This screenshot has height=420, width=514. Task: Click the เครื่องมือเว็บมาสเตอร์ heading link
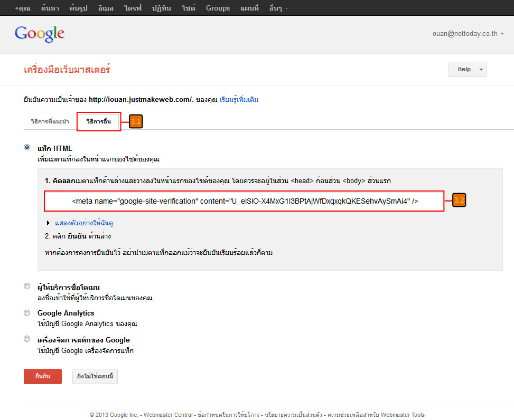[x=67, y=70]
